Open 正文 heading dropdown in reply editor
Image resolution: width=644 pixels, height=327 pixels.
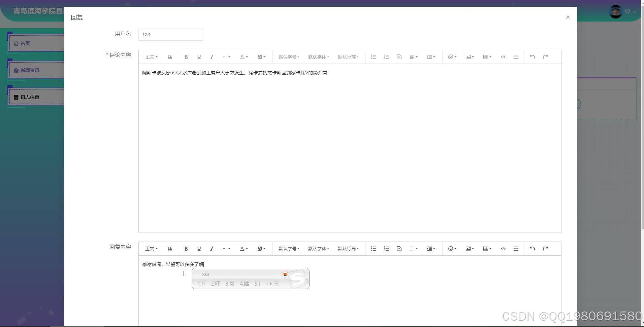click(151, 249)
